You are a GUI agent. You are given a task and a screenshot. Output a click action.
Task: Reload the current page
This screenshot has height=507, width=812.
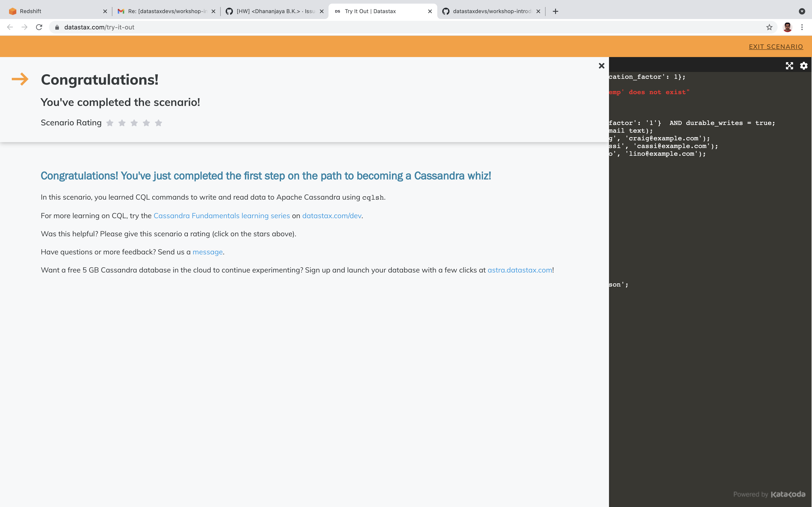pyautogui.click(x=39, y=27)
